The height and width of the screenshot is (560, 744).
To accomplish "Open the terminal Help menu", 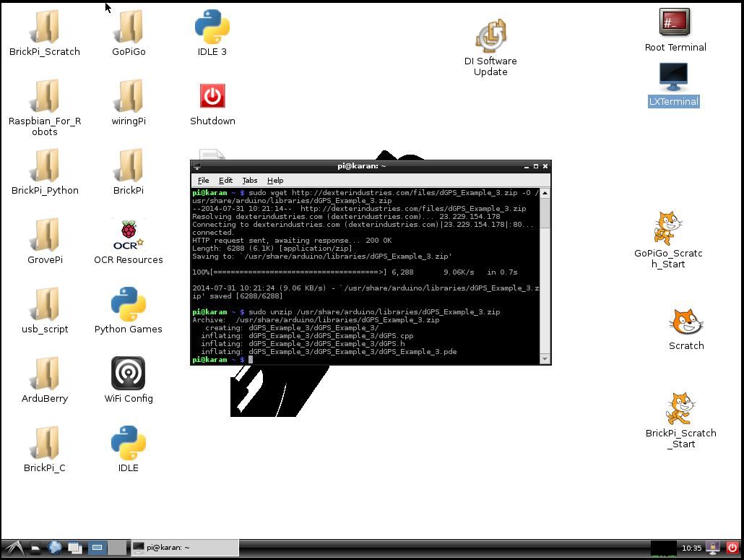I will [x=275, y=181].
